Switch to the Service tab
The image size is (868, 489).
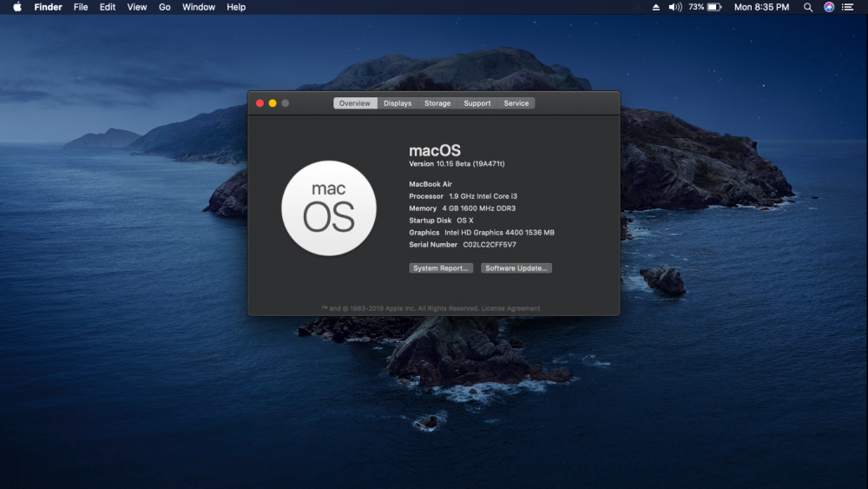(516, 103)
